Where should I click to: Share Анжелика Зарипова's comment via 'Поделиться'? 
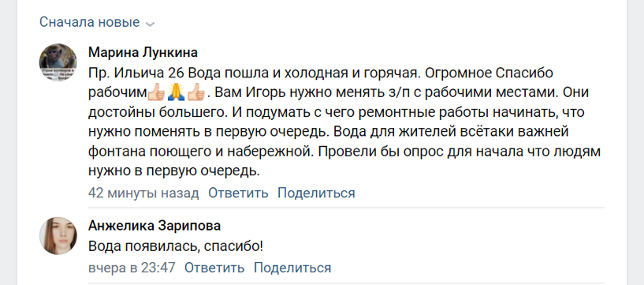[x=292, y=268]
